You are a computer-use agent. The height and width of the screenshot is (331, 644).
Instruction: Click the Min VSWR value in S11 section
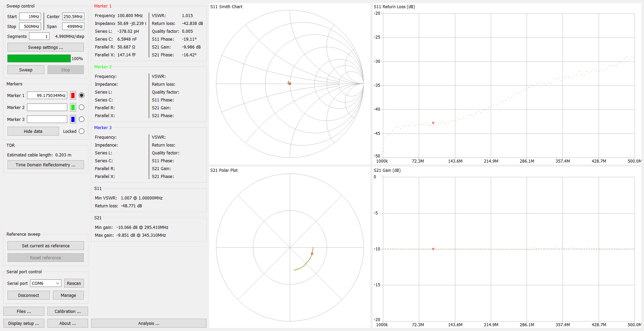coord(142,198)
